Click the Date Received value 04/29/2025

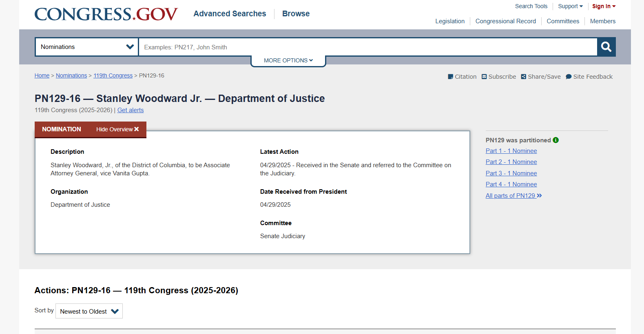click(x=275, y=205)
